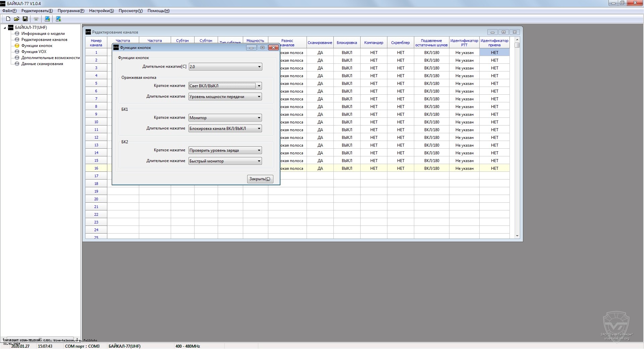Viewport: 644px width, 349px height.
Task: Click the read-from-radio icon with green left arrow
Action: point(47,19)
